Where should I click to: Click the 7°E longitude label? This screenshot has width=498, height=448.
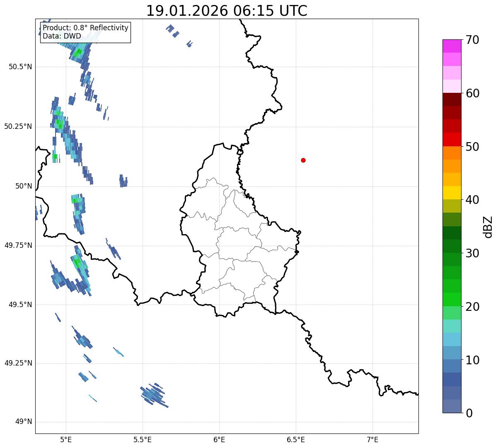click(372, 439)
